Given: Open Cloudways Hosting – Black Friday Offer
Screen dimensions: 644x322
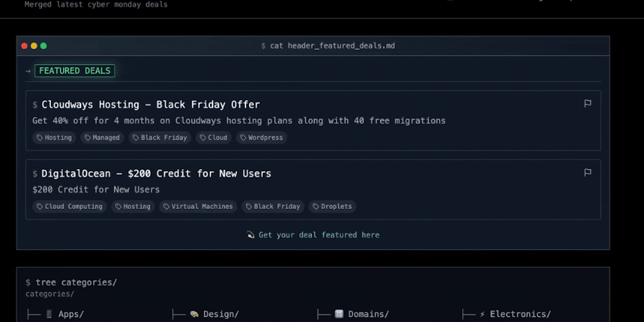Looking at the screenshot, I should [x=151, y=105].
